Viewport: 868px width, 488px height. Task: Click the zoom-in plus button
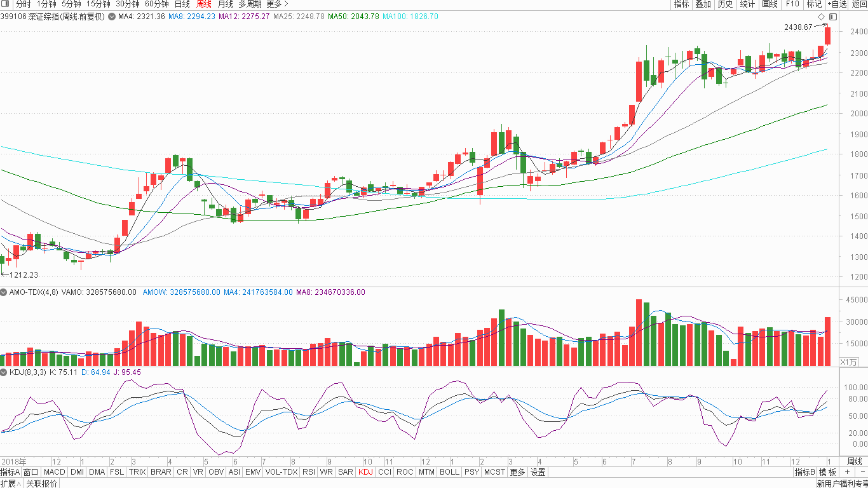pos(847,472)
